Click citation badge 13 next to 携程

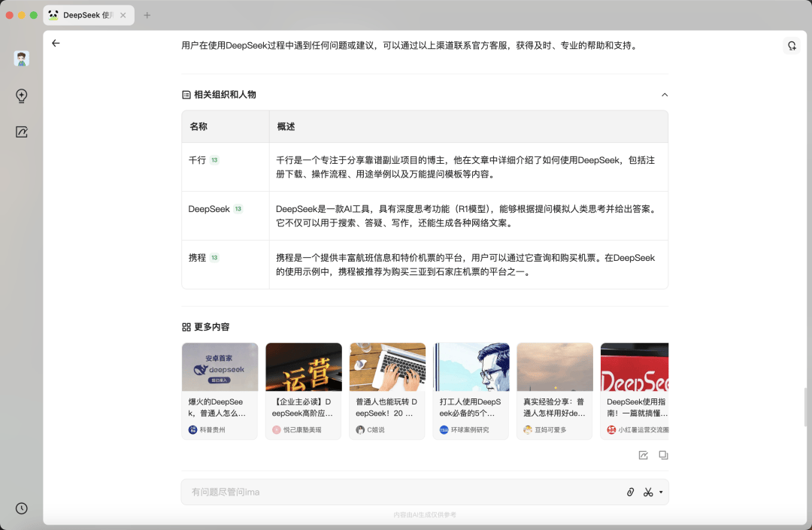(214, 258)
